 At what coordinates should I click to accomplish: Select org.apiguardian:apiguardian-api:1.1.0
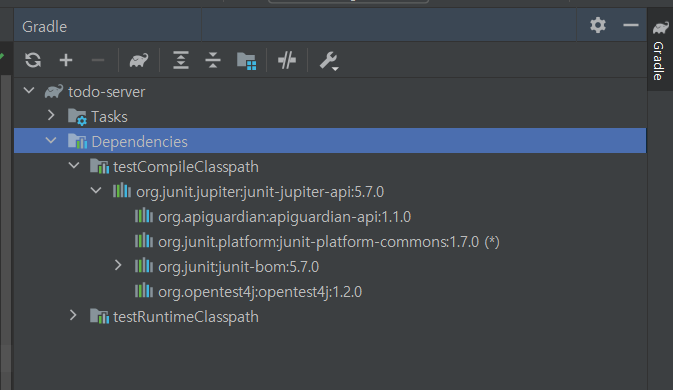(285, 217)
